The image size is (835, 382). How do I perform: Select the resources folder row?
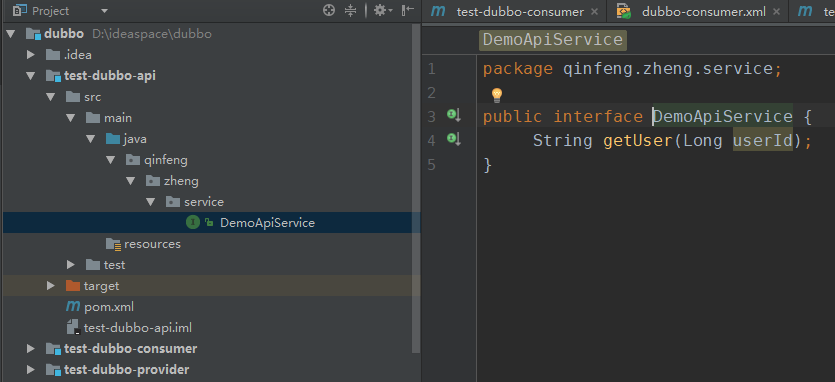[211, 244]
